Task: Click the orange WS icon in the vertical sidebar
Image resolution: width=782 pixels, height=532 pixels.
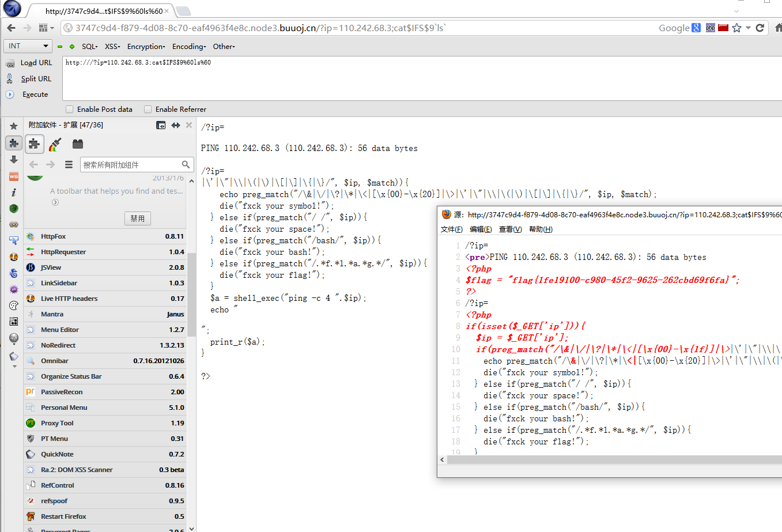Action: click(x=14, y=176)
